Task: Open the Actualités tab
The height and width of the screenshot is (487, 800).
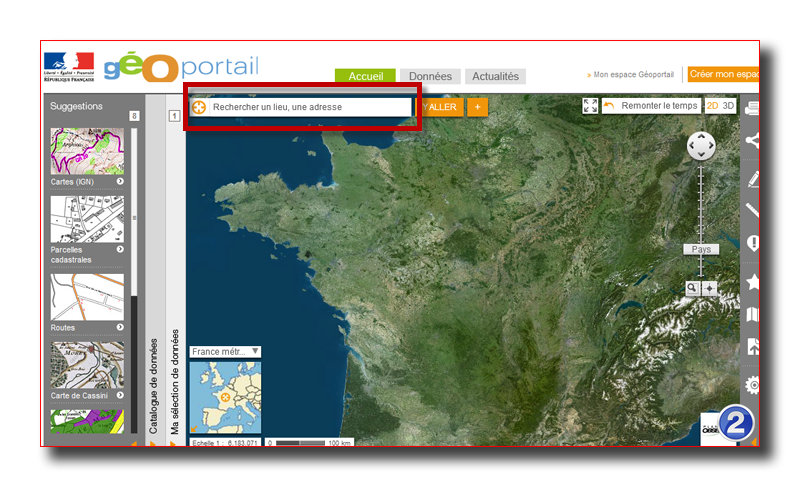Action: pyautogui.click(x=495, y=76)
